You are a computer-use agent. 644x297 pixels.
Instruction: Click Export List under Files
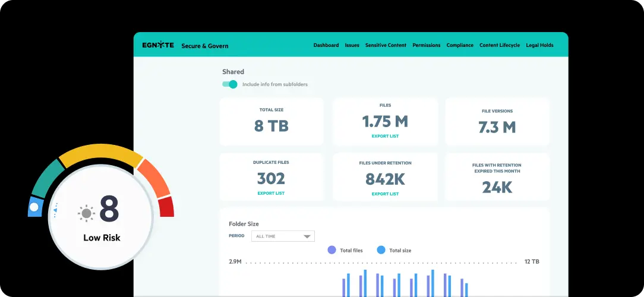point(385,136)
